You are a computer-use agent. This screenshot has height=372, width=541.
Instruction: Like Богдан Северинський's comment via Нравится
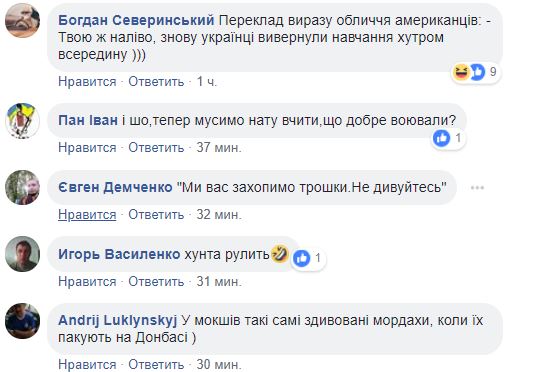pos(87,82)
